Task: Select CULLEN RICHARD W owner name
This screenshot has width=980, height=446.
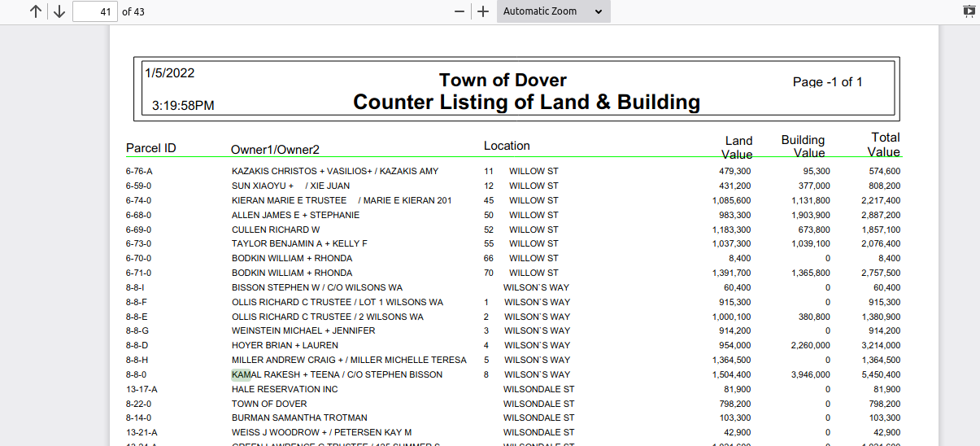Action: (x=276, y=230)
